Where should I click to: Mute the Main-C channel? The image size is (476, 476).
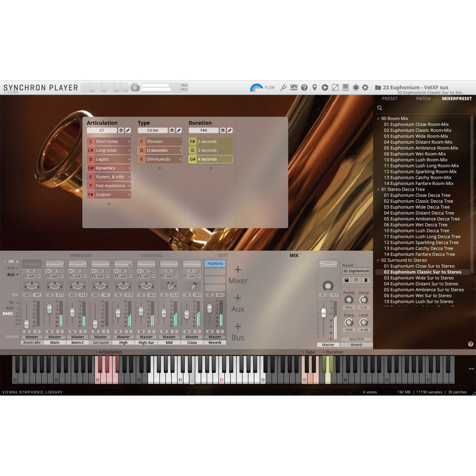(72, 331)
